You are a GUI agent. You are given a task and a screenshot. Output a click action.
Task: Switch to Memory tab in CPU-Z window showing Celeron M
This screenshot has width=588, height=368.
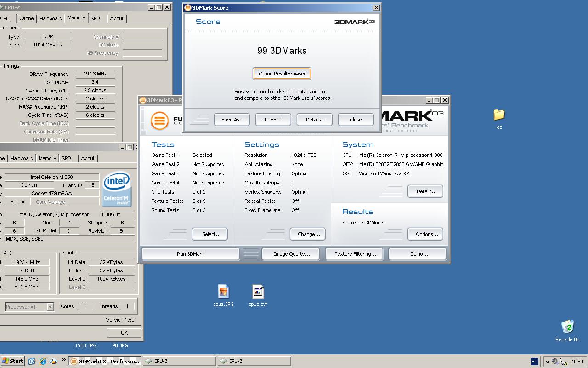point(47,158)
